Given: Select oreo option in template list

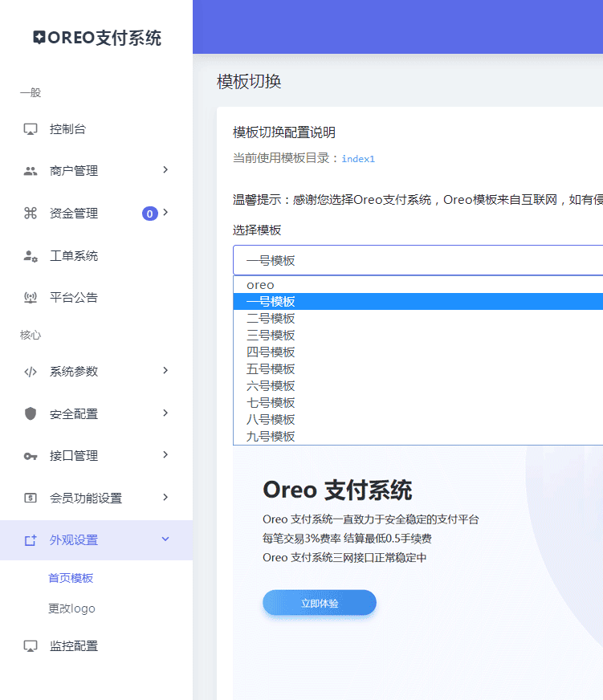Looking at the screenshot, I should coord(418,285).
